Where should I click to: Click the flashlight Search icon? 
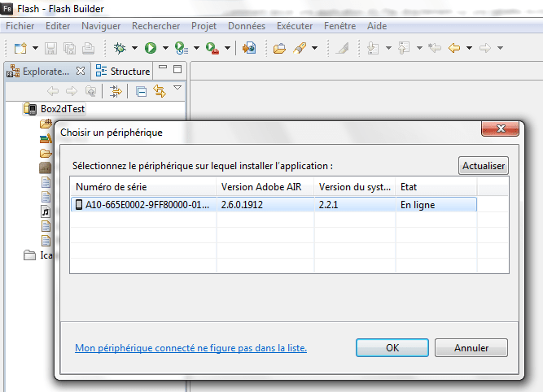tap(300, 48)
